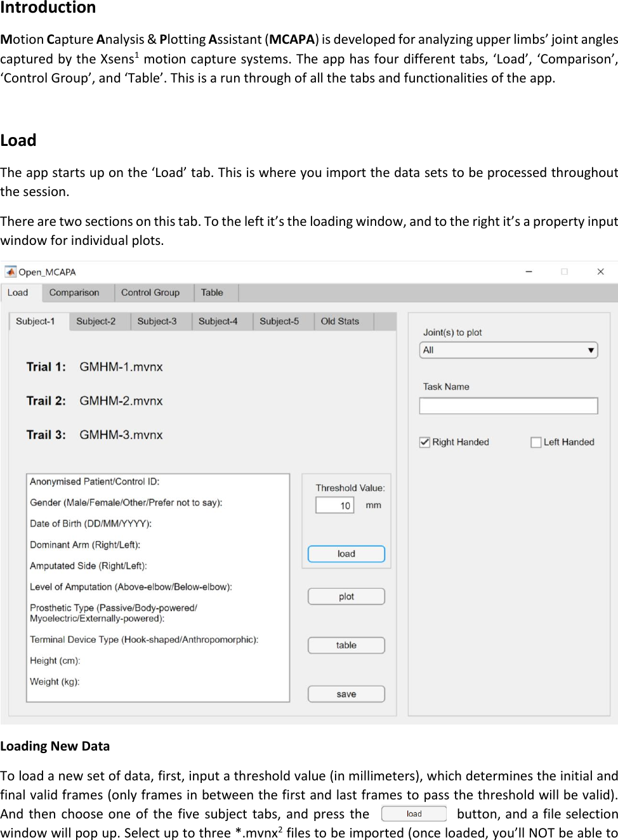Screen dimensions: 618x840
Task: Click the save button
Action: [x=346, y=693]
